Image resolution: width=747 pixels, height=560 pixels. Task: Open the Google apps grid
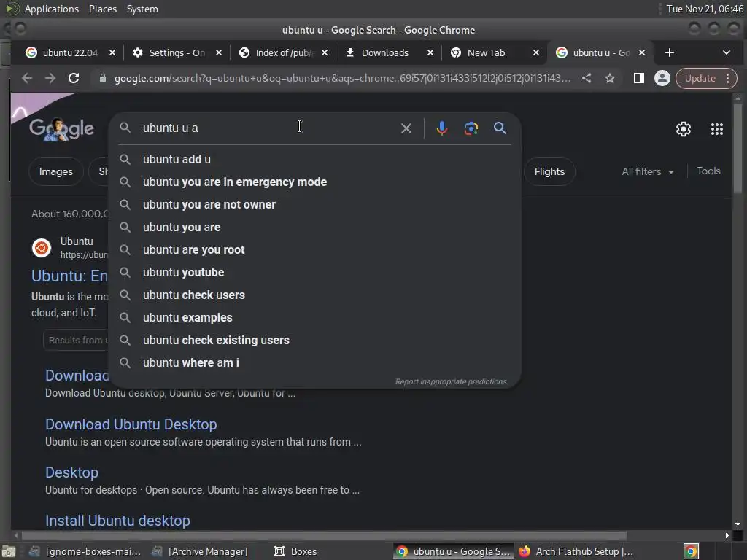tap(716, 128)
